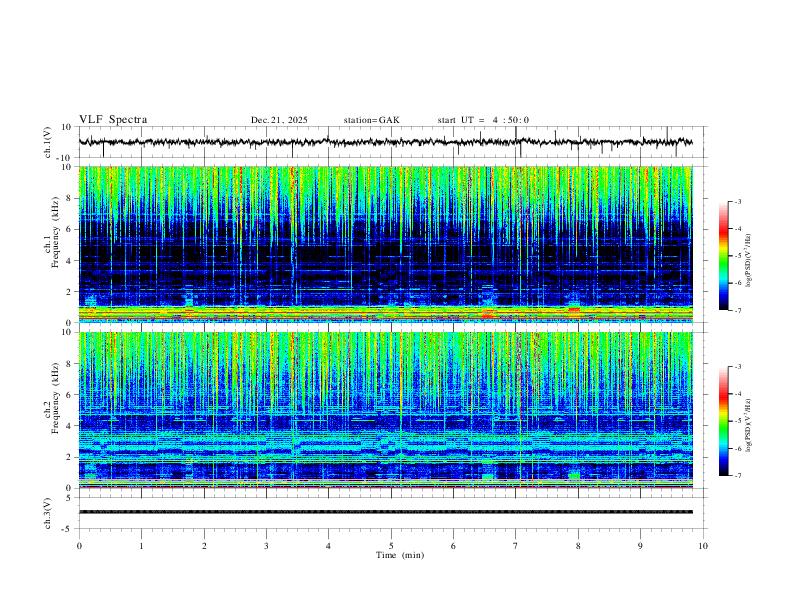Click the "10" tick on ch.1(V) axis
Screen dimensions: 792x612
[67, 127]
